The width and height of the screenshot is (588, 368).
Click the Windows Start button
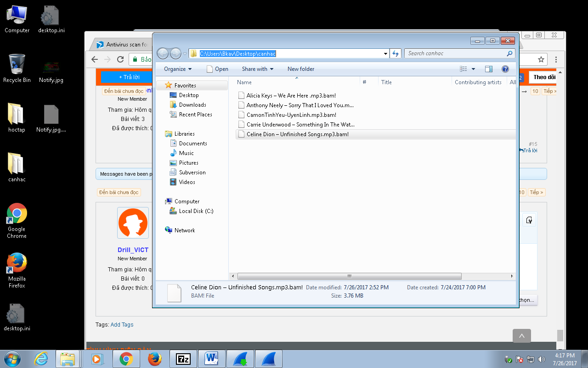[x=11, y=359]
